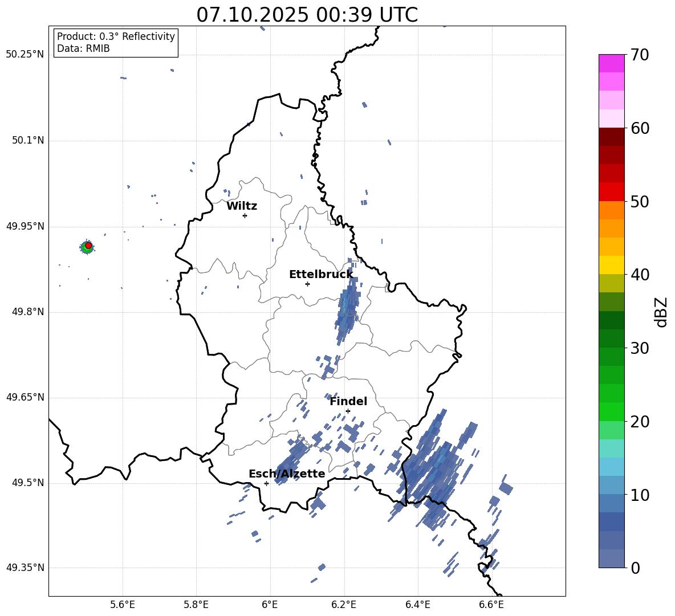The image size is (675, 616).
Task: Click the Wiltz city label
Action: (242, 206)
